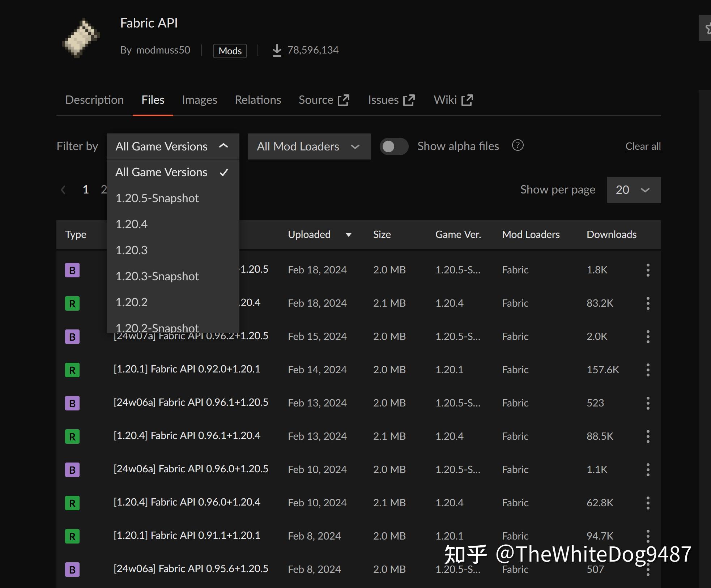Open three-dot menu for 62.8K downloads row
This screenshot has width=711, height=588.
[648, 503]
